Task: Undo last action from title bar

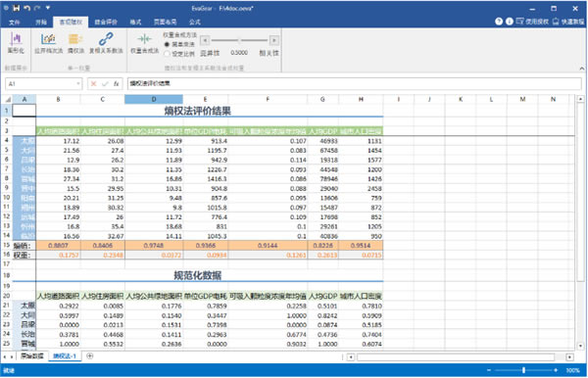Action: (x=27, y=8)
